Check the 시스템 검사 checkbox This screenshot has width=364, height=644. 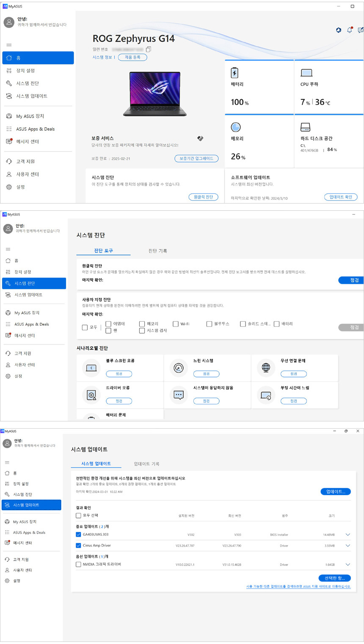[142, 330]
